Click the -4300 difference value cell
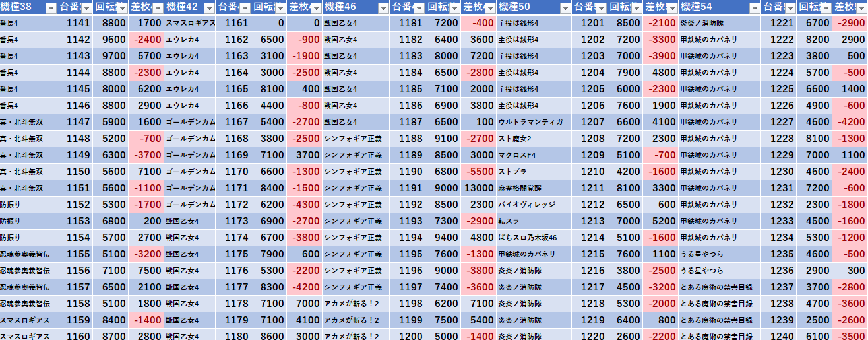The height and width of the screenshot is (340, 868). tap(304, 205)
